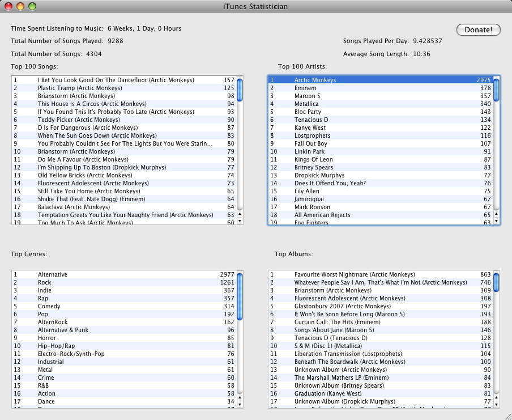Select song row 'I'm Shipping Up To Boston'
The height and width of the screenshot is (420, 512).
click(124, 167)
